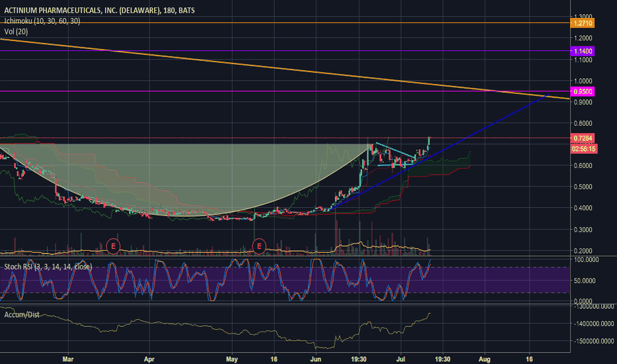Click the 0.2000 price axis label
Image resolution: width=617 pixels, height=364 pixels.
pyautogui.click(x=583, y=251)
